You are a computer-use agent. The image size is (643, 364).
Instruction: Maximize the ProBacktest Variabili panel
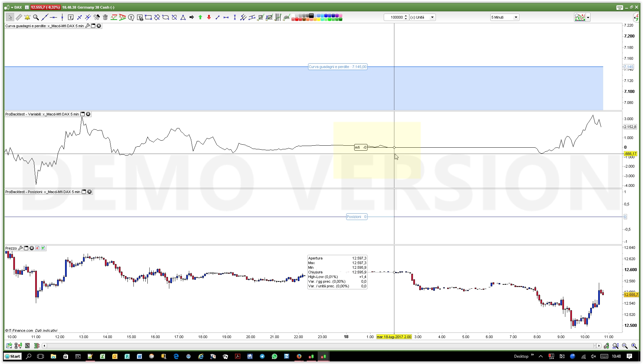click(x=83, y=114)
